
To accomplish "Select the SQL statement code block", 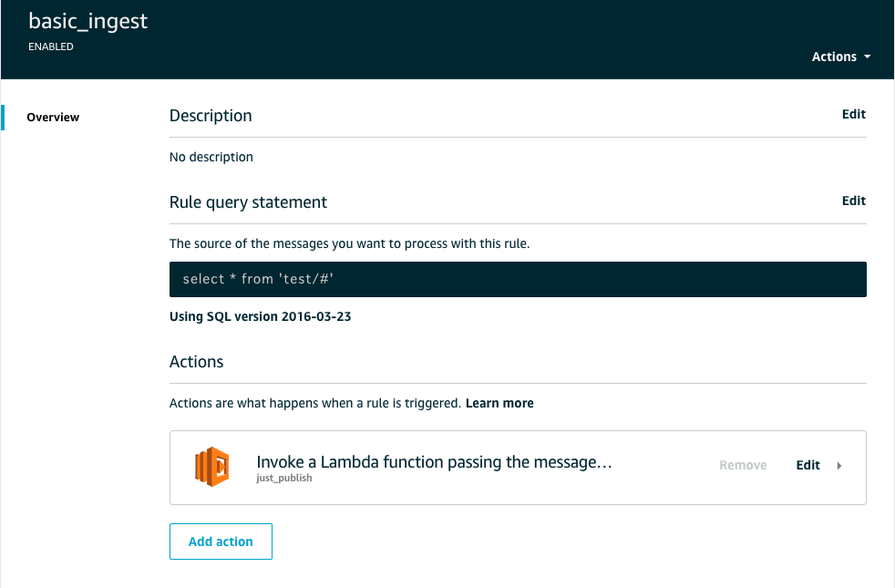I will 518,279.
